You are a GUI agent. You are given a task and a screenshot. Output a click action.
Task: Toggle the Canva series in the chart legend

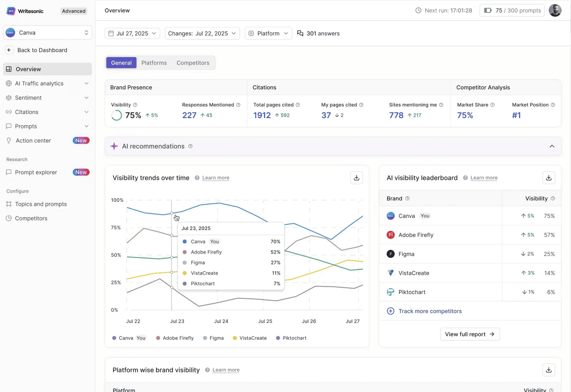coord(126,338)
